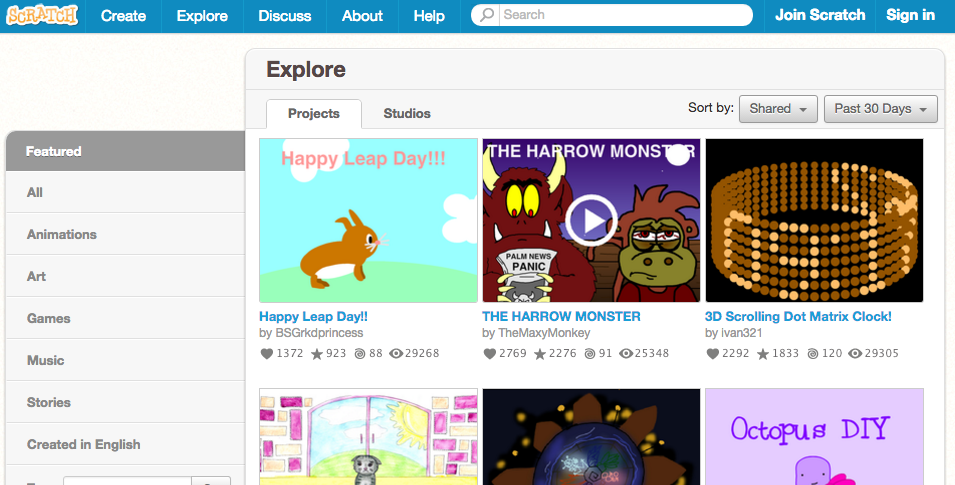Click heart icon under 3D Scrolling Dot Matrix Clock
This screenshot has height=485, width=955.
713,353
